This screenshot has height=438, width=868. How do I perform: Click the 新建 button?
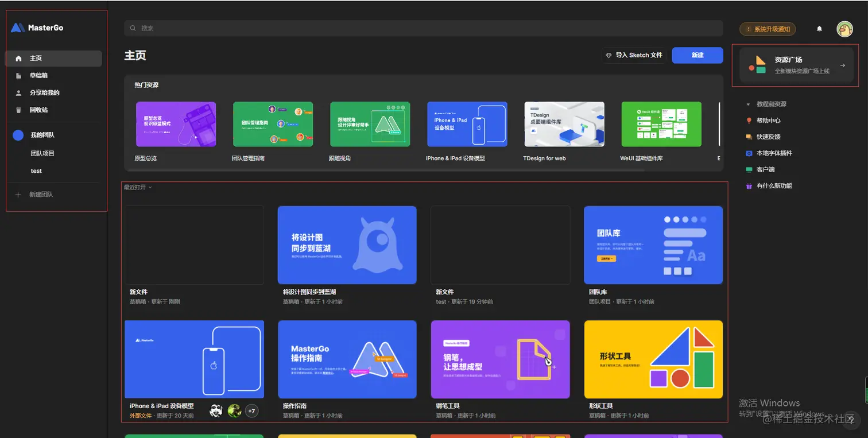tap(697, 55)
